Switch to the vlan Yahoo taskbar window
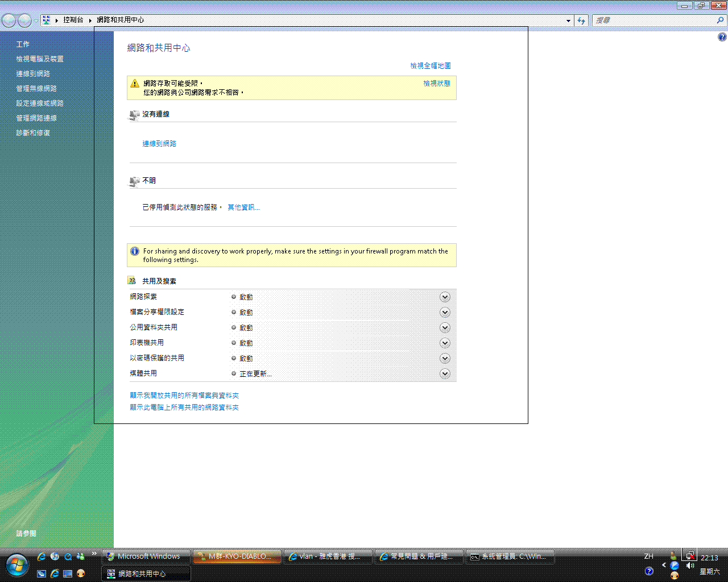 pyautogui.click(x=328, y=556)
